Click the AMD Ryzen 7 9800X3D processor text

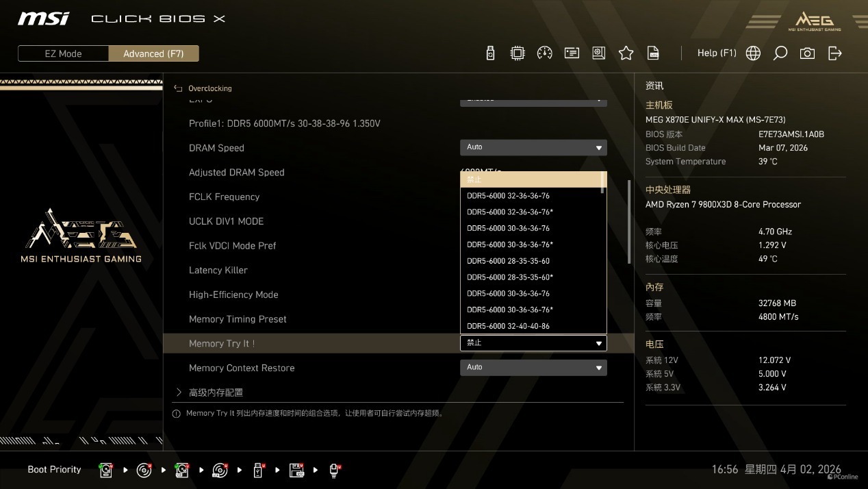click(x=723, y=204)
